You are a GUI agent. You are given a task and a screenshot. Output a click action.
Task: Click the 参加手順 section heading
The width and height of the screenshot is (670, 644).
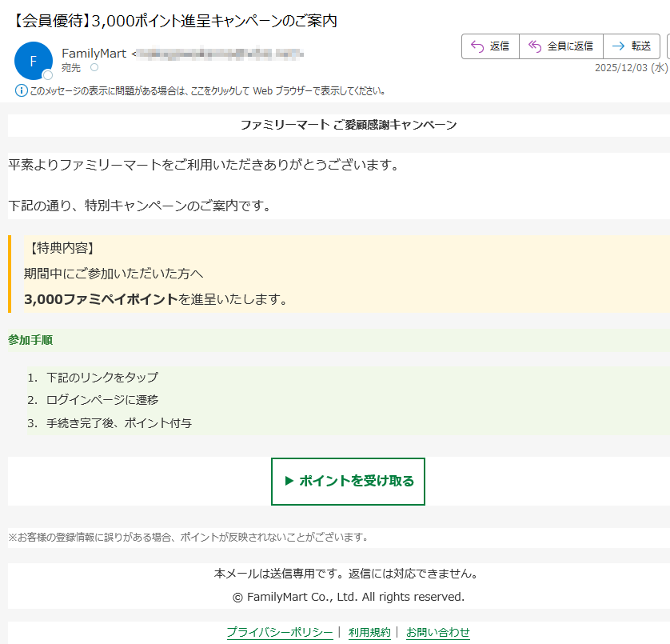tap(30, 340)
